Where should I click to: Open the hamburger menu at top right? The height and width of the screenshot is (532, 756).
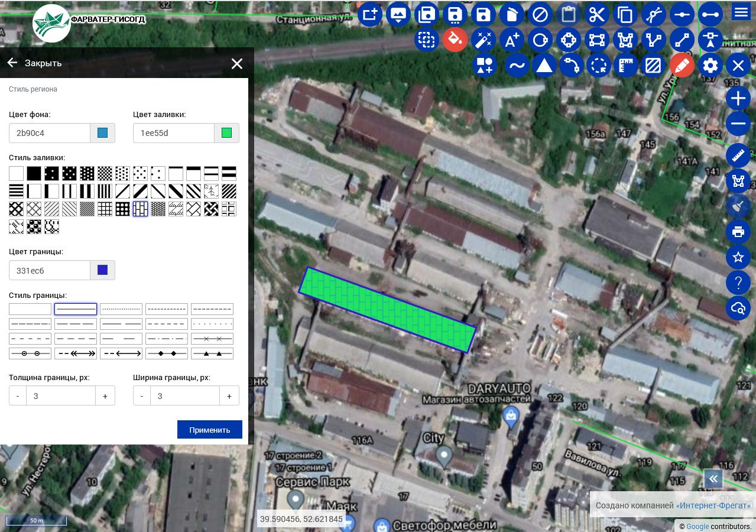click(x=741, y=12)
